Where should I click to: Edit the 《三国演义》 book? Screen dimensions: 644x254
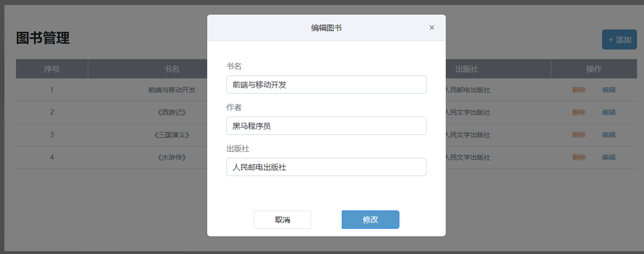[x=608, y=135]
